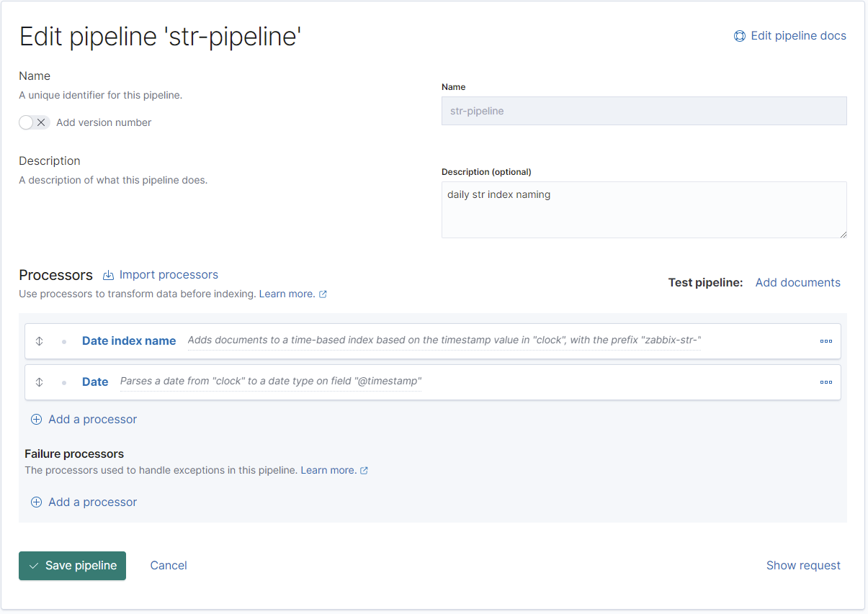Cancel editing the pipeline
The height and width of the screenshot is (614, 868).
point(169,566)
